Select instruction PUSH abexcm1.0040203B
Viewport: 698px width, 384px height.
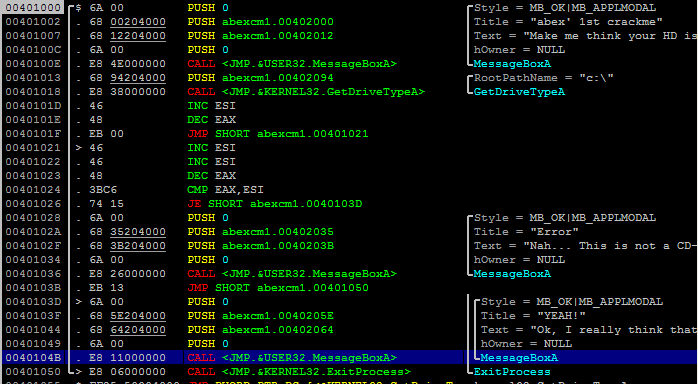260,246
